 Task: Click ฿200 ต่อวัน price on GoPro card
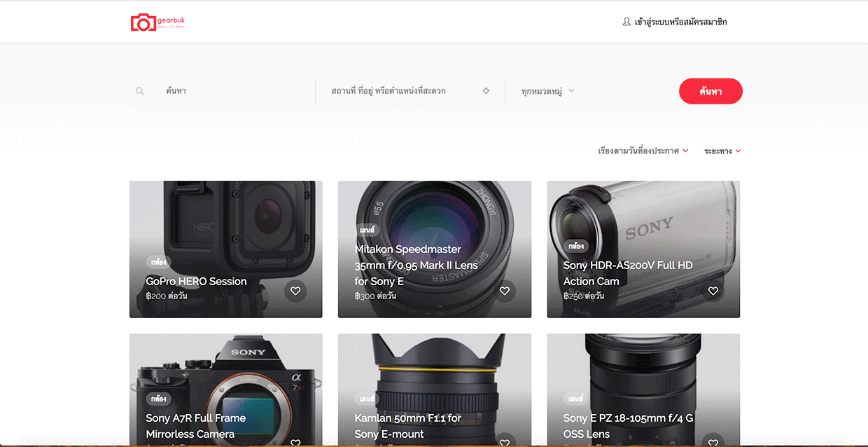tap(167, 296)
